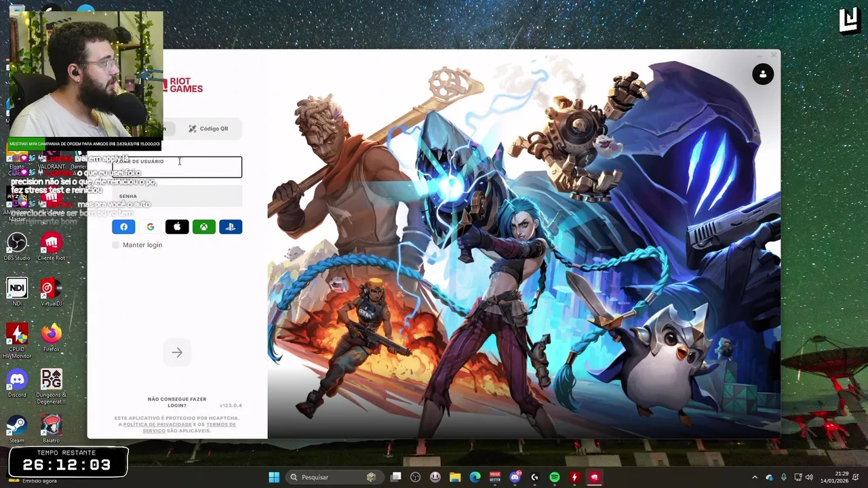Open the volume tray icon
Viewport: 868px width, 488px height.
coord(809,477)
